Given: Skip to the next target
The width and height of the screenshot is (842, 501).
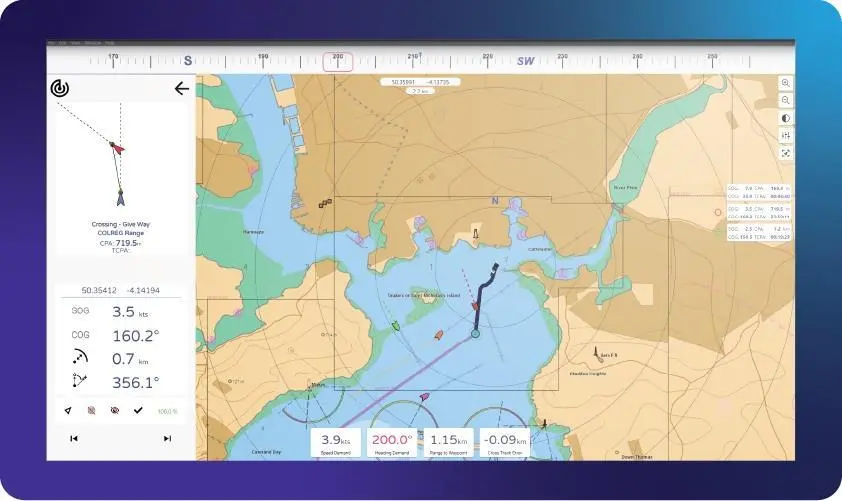Looking at the screenshot, I should point(168,439).
